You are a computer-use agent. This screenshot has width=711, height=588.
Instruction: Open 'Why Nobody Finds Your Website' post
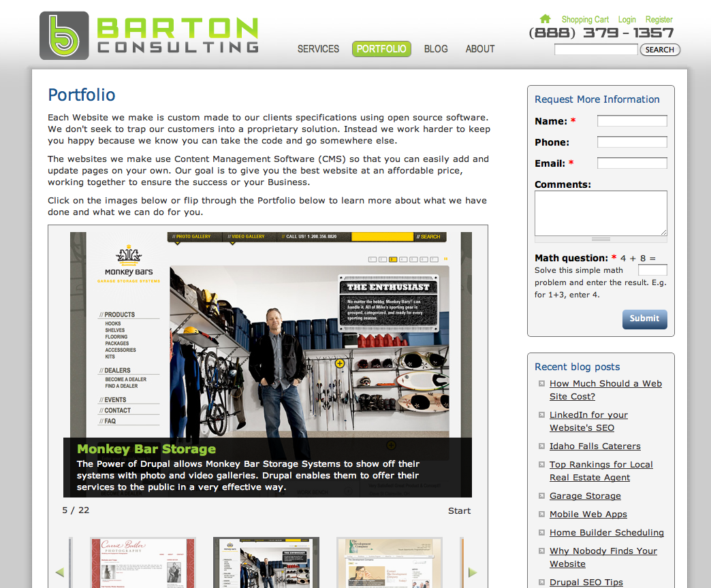603,557
